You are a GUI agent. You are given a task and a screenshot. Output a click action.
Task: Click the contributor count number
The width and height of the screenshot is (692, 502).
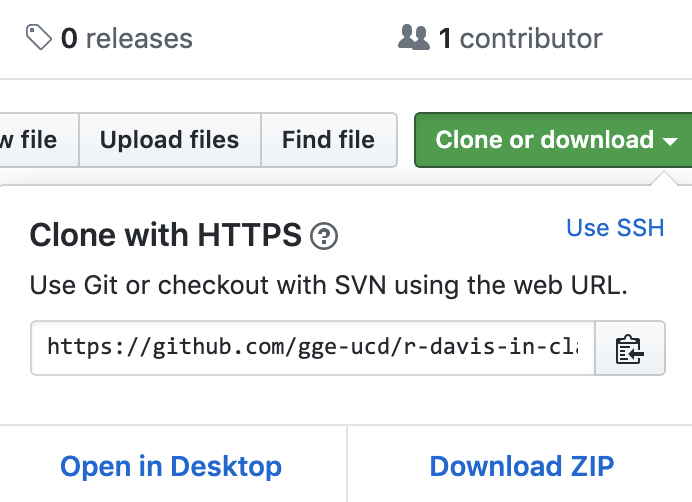(x=445, y=38)
